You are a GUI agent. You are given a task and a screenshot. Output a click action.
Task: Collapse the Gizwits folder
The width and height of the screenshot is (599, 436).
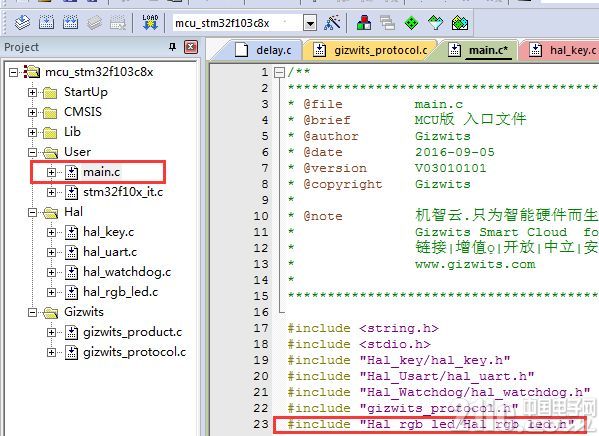32,312
